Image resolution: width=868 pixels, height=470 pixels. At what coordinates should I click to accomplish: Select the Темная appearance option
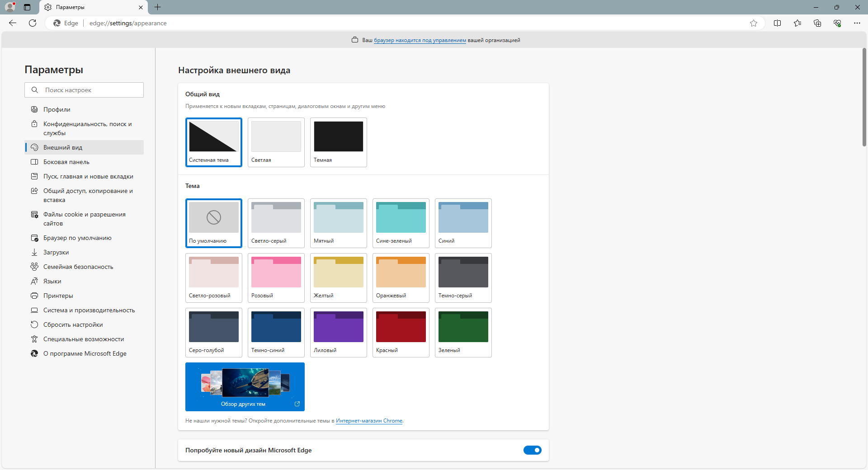pos(339,142)
